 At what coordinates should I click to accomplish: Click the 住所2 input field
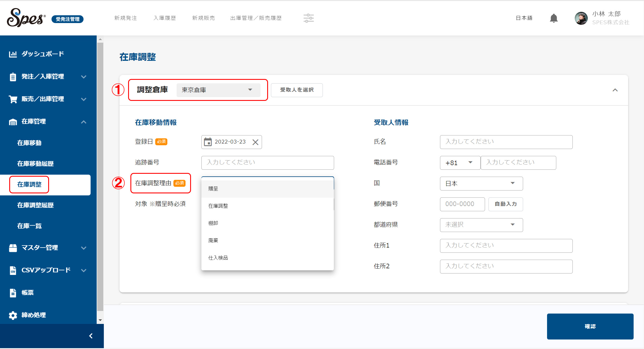click(506, 267)
